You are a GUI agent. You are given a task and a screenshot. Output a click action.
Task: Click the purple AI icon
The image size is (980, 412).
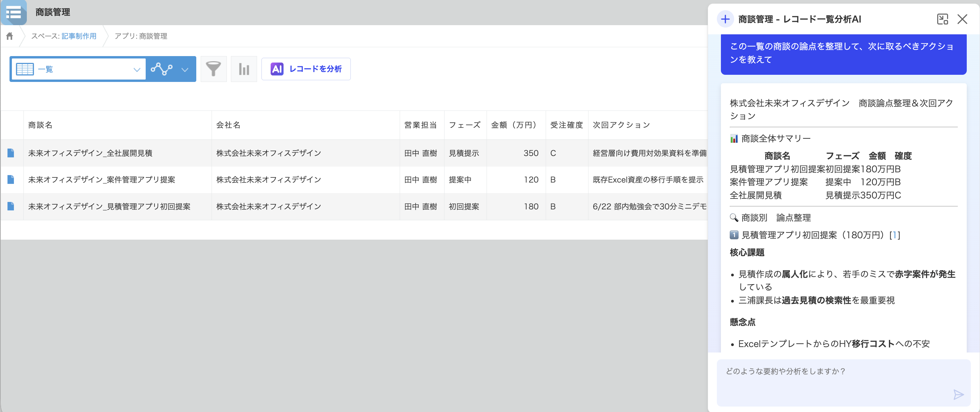pyautogui.click(x=277, y=69)
